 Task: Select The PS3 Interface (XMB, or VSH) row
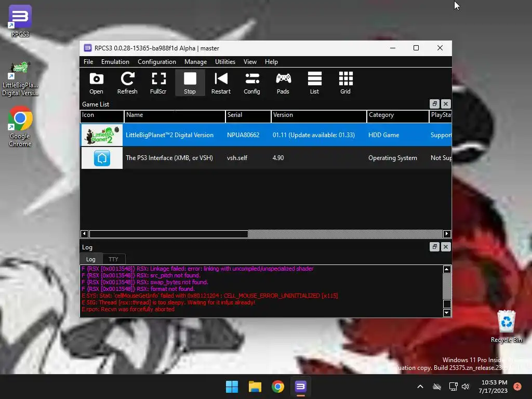point(265,158)
